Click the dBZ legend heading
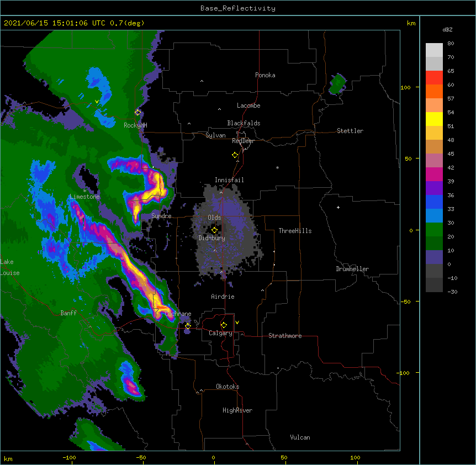The width and height of the screenshot is (476, 465). click(447, 30)
